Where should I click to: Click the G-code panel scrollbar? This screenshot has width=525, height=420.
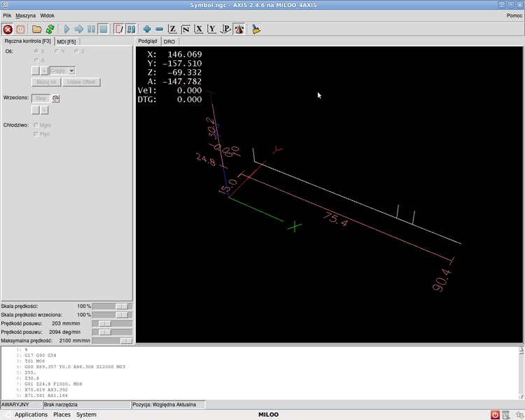tap(521, 373)
